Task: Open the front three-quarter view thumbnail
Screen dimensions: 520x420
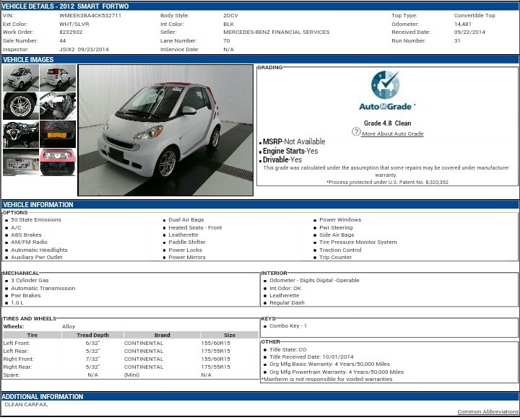Action: click(21, 78)
